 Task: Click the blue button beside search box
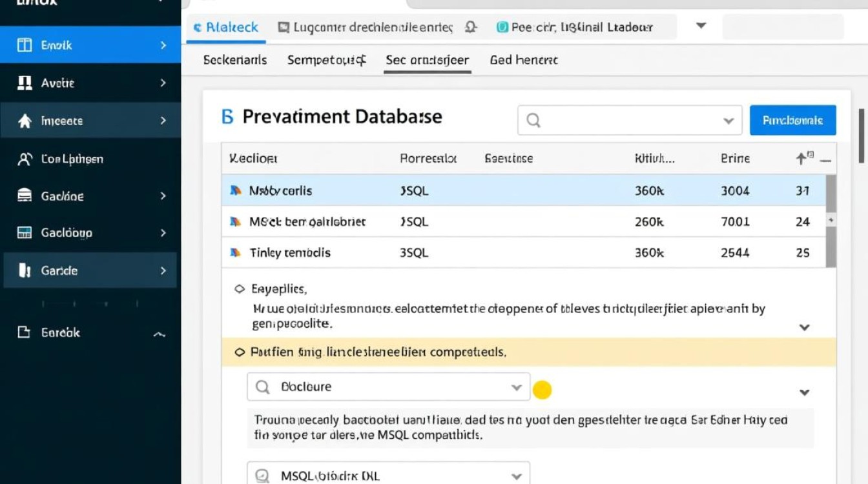792,120
